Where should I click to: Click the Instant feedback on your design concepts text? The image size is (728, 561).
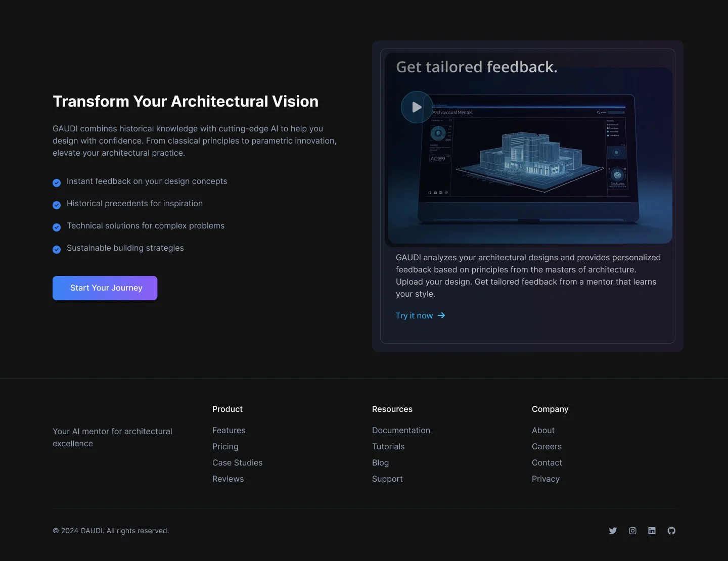[147, 181]
